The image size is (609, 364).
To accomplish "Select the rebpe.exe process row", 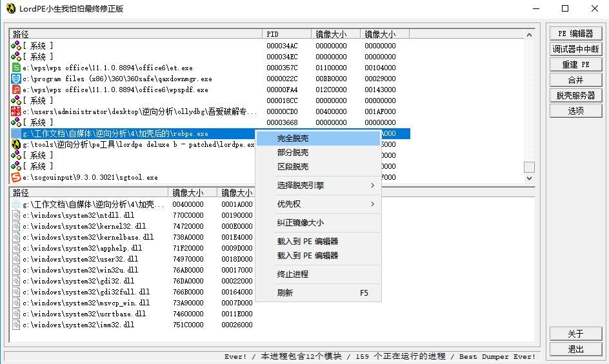I will [210, 133].
